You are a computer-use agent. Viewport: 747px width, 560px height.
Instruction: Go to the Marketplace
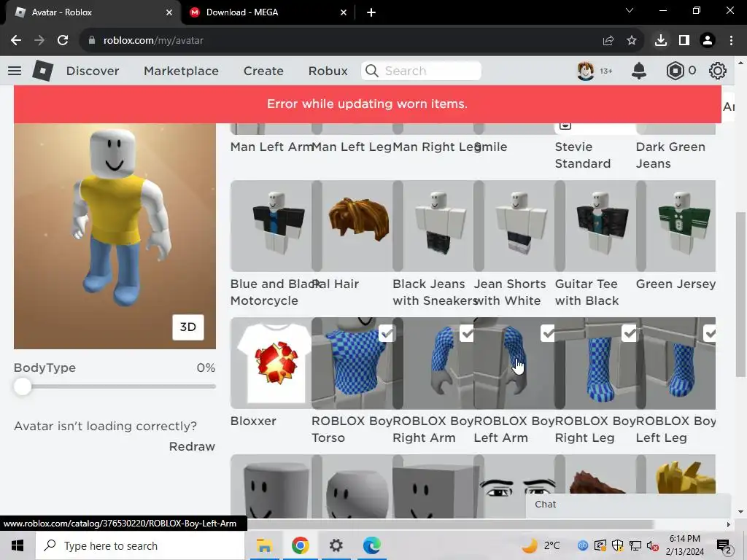click(x=182, y=71)
